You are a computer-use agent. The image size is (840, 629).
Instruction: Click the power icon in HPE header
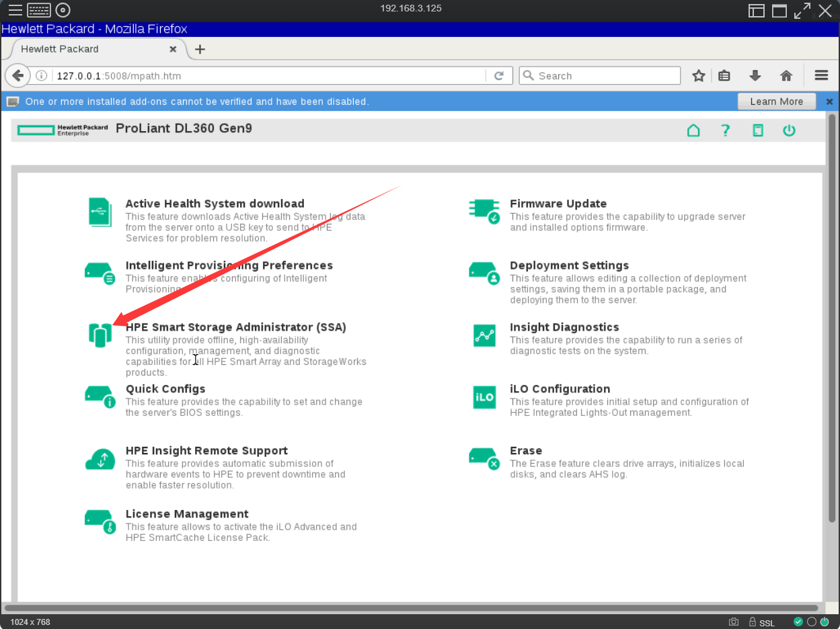[x=789, y=130]
